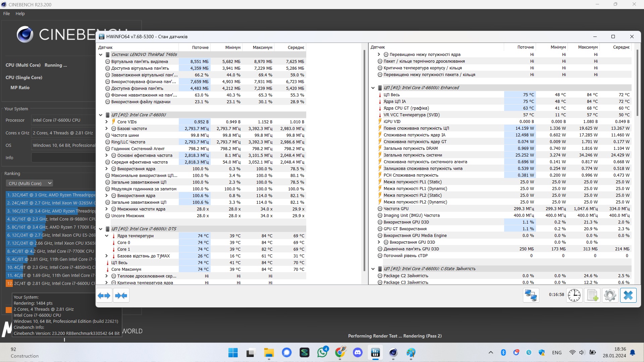Click CPU (Single Core) test in Cinebench
Viewport: 644px width, 362px height.
point(24,78)
